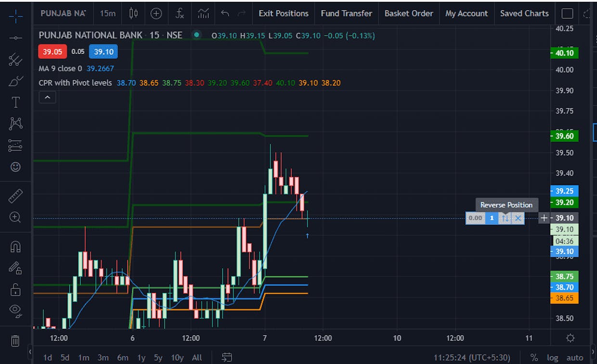Click the plus icon at price 39.10

point(544,218)
